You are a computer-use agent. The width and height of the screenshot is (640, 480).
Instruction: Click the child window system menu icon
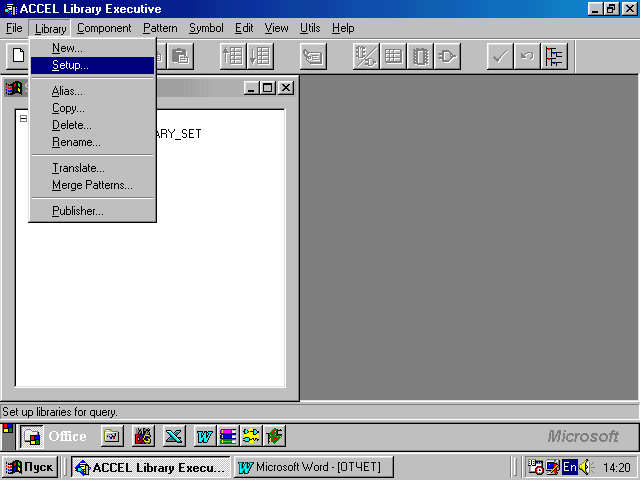click(x=13, y=88)
